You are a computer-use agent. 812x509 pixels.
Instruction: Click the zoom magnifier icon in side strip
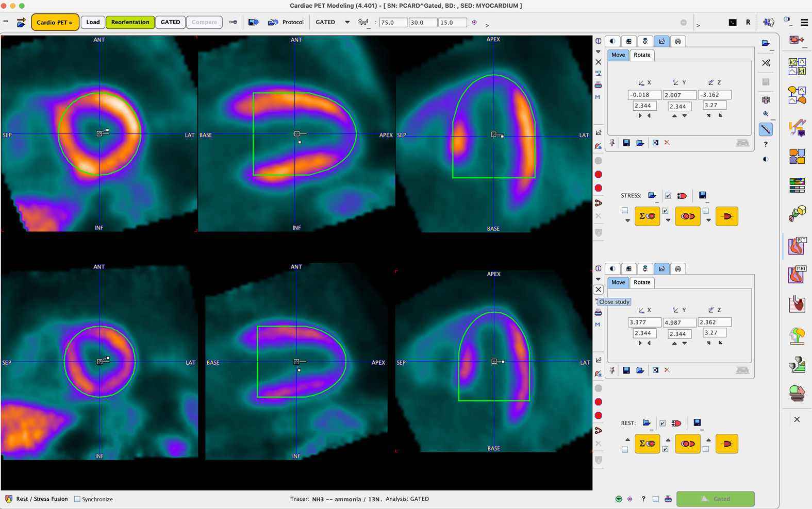(766, 114)
